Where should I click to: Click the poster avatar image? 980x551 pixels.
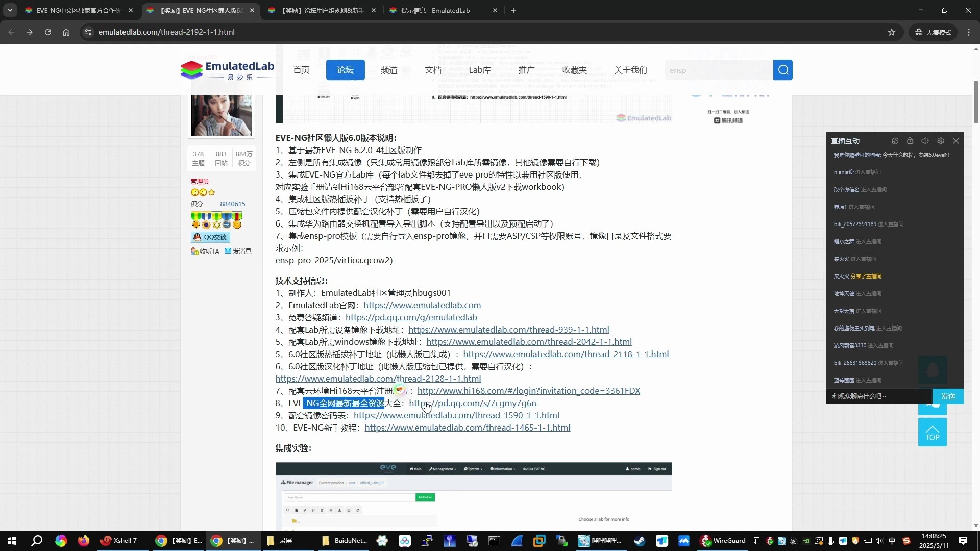point(221,115)
